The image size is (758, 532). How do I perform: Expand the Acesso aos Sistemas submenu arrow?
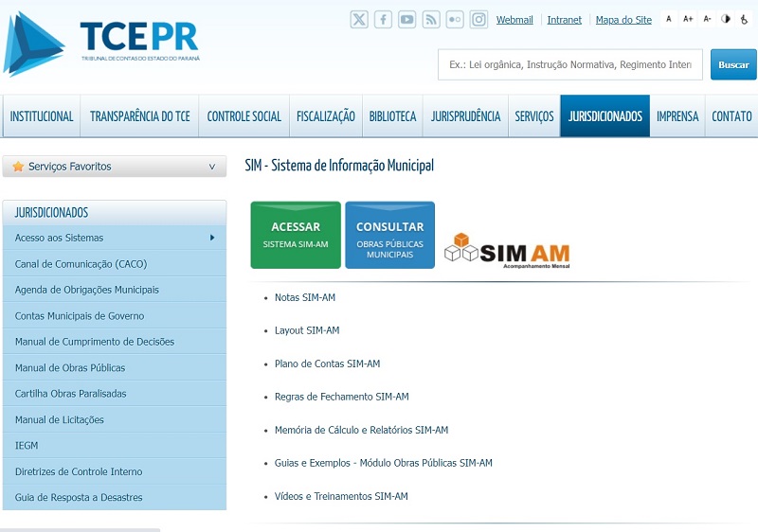[x=212, y=238]
